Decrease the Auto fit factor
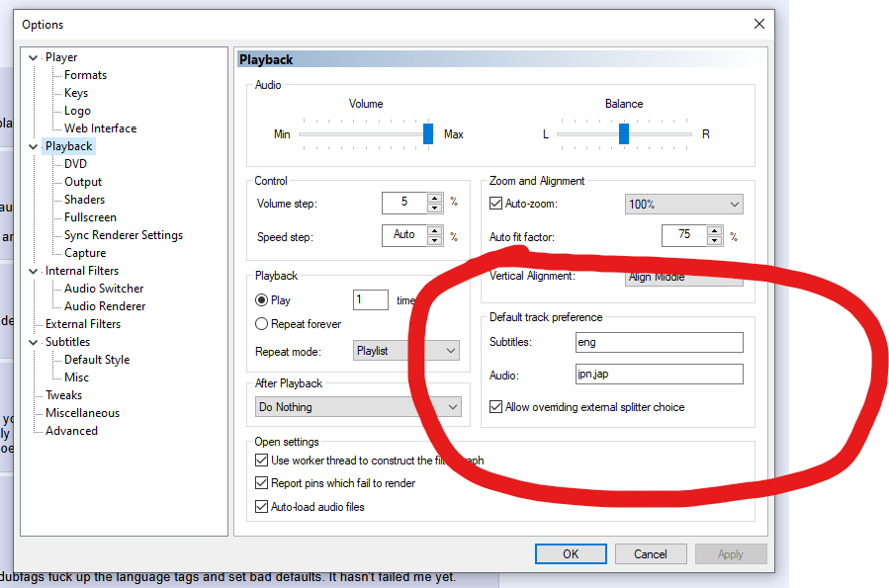Screen dimensions: 889x588 pos(715,240)
